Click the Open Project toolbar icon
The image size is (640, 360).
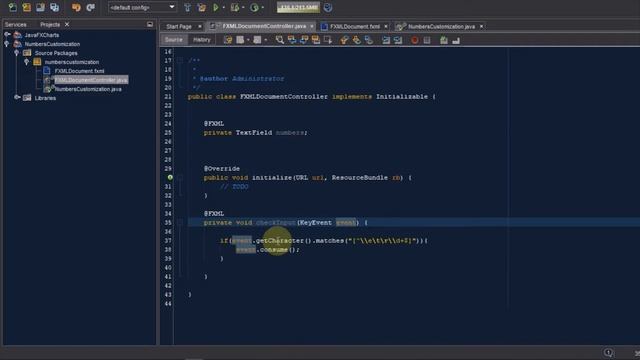click(x=40, y=7)
